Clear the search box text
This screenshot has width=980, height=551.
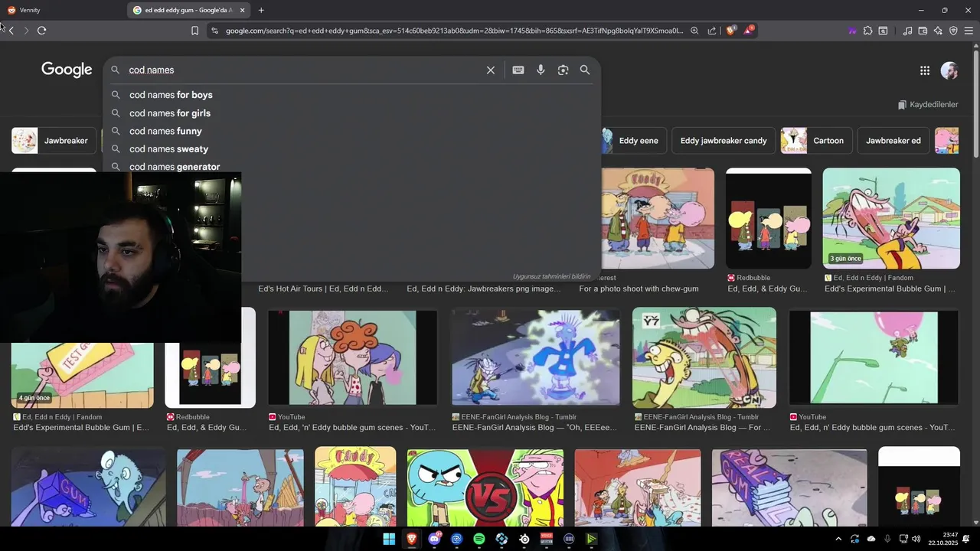pos(491,70)
